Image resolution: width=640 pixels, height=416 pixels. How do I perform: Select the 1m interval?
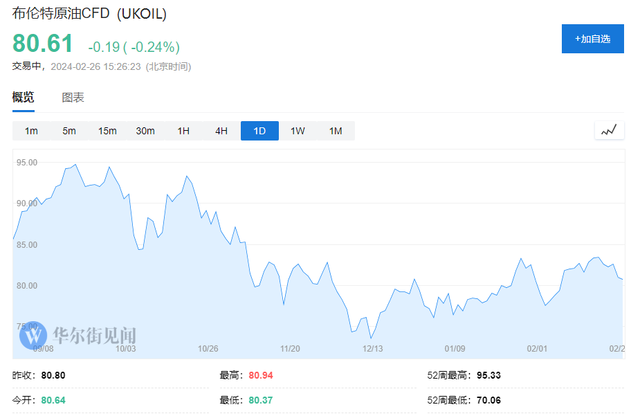(x=31, y=131)
